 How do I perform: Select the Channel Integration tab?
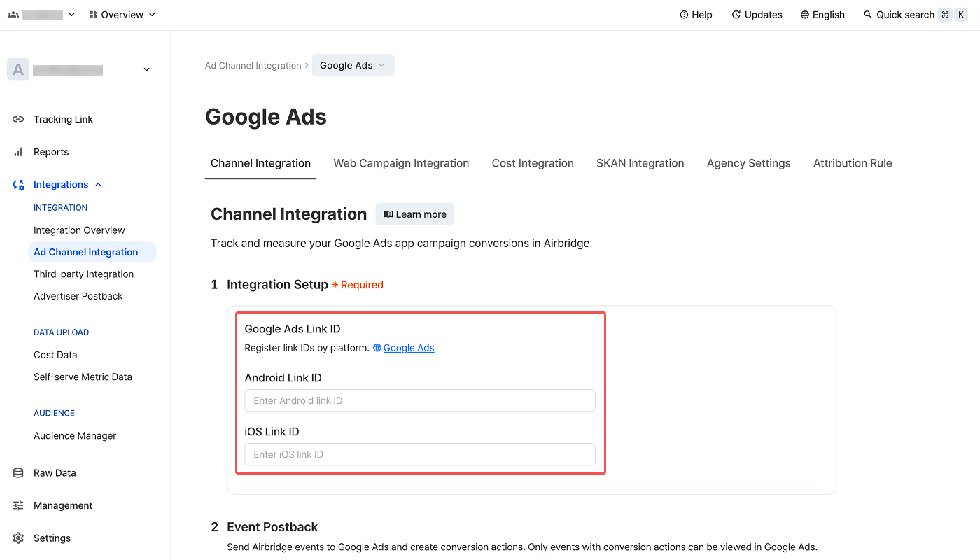pos(260,163)
